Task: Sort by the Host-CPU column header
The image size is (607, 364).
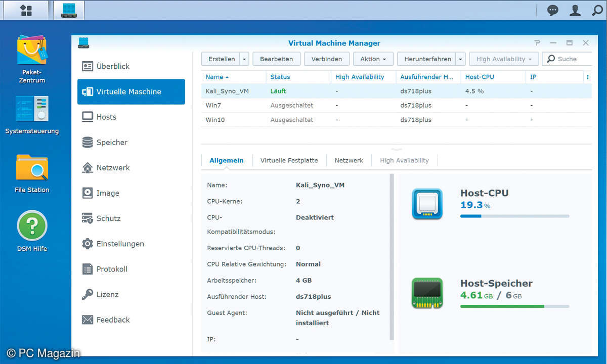Action: [493, 77]
